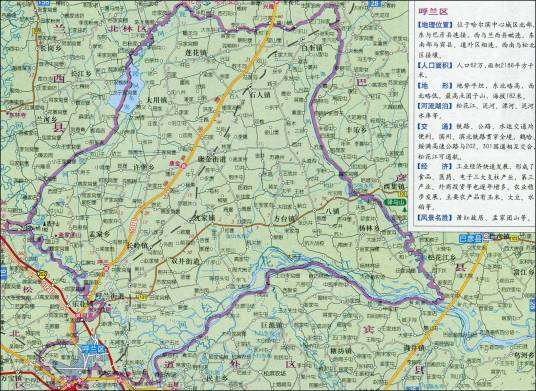Click the 双井街道 subdistrict label

click(x=185, y=261)
